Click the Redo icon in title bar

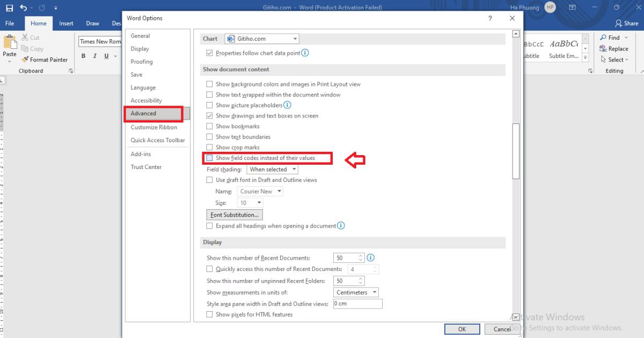click(x=41, y=8)
